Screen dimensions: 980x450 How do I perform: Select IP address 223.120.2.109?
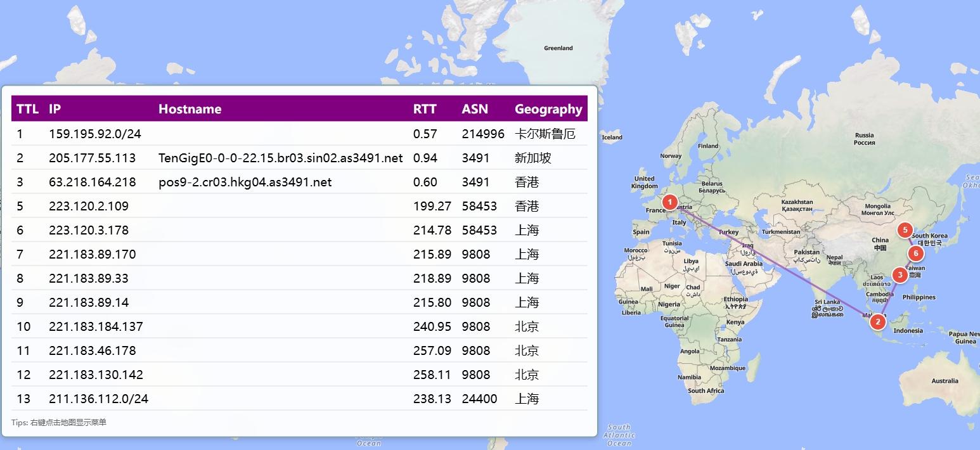point(89,206)
